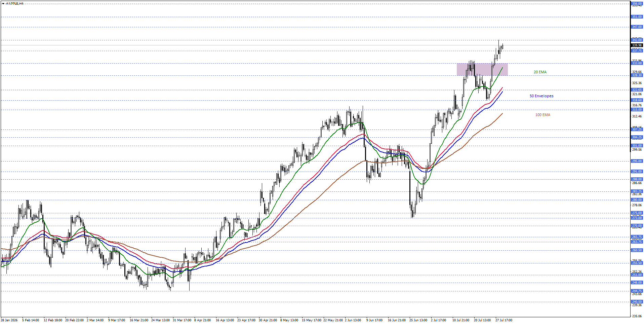The image size is (644, 324).
Task: Click the '20 EMA' text label
Action: [540, 72]
